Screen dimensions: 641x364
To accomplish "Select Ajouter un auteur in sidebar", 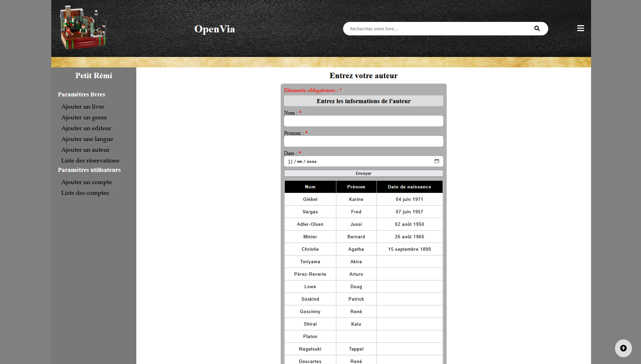I will (85, 150).
